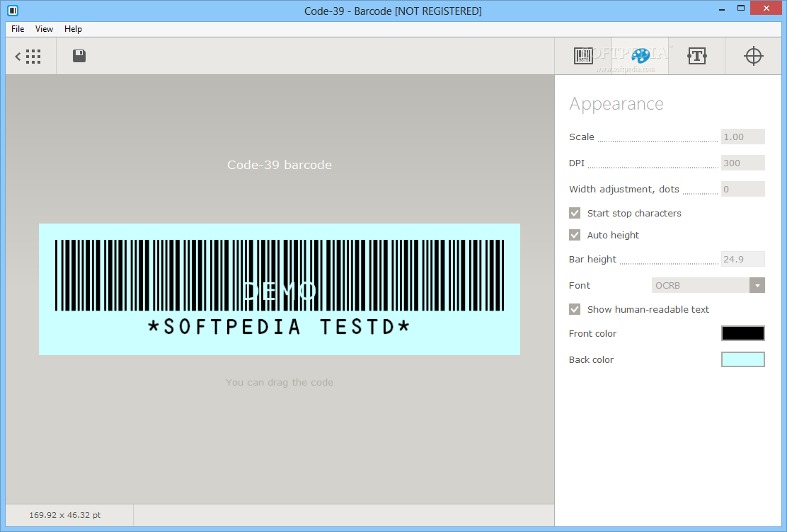Pick the black Front color swatch
The height and width of the screenshot is (532, 787).
pos(743,333)
